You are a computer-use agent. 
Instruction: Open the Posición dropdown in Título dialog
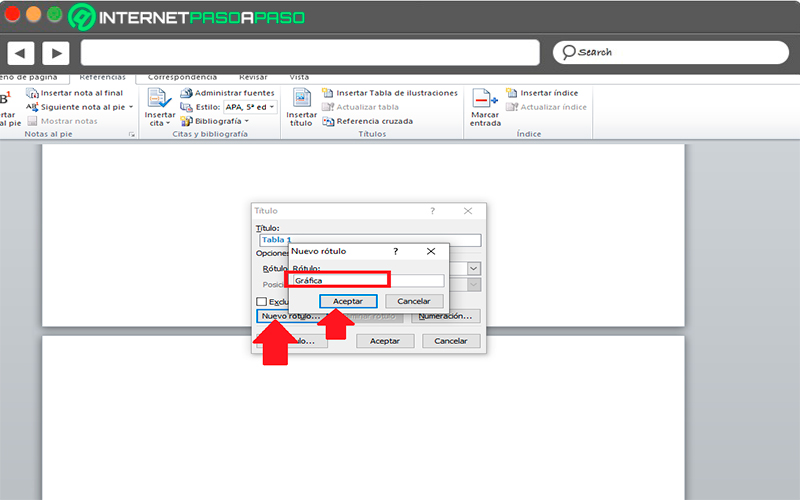[473, 285]
